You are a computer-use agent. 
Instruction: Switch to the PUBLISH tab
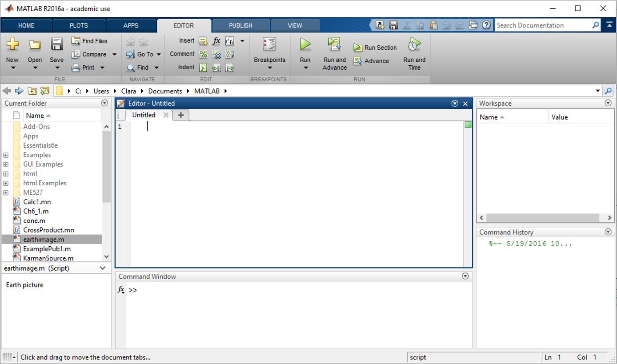[240, 25]
